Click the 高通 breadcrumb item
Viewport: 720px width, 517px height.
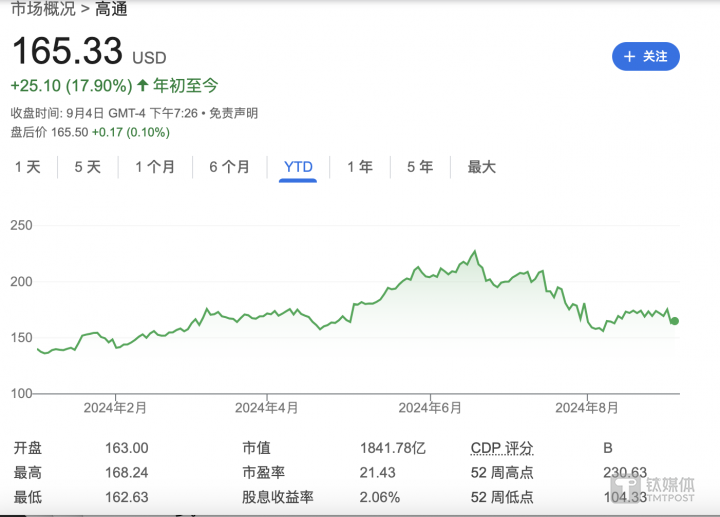coord(112,10)
